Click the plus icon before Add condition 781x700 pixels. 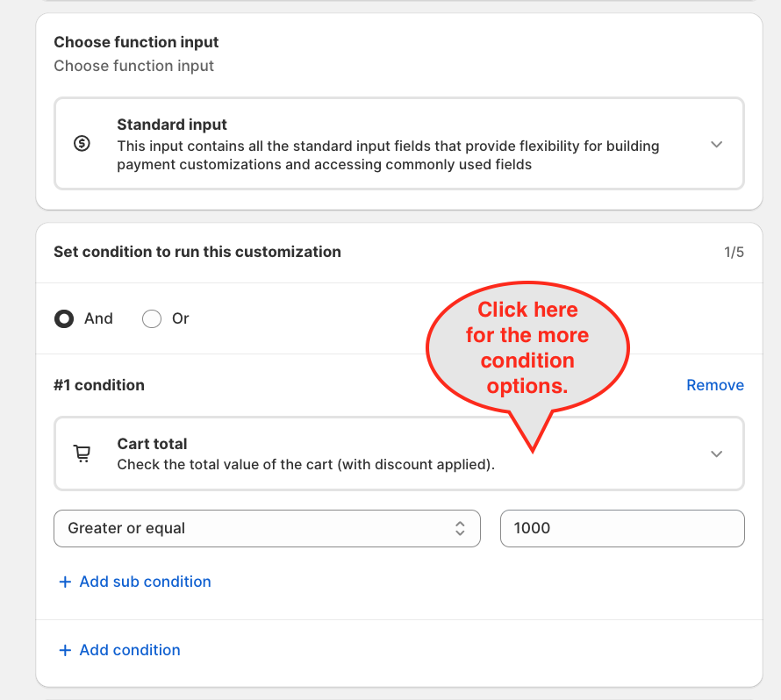[64, 650]
